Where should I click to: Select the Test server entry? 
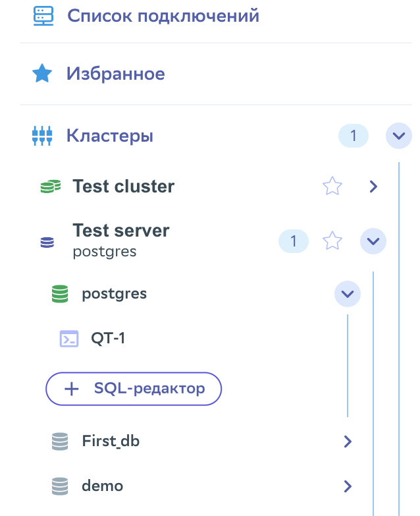(x=121, y=230)
